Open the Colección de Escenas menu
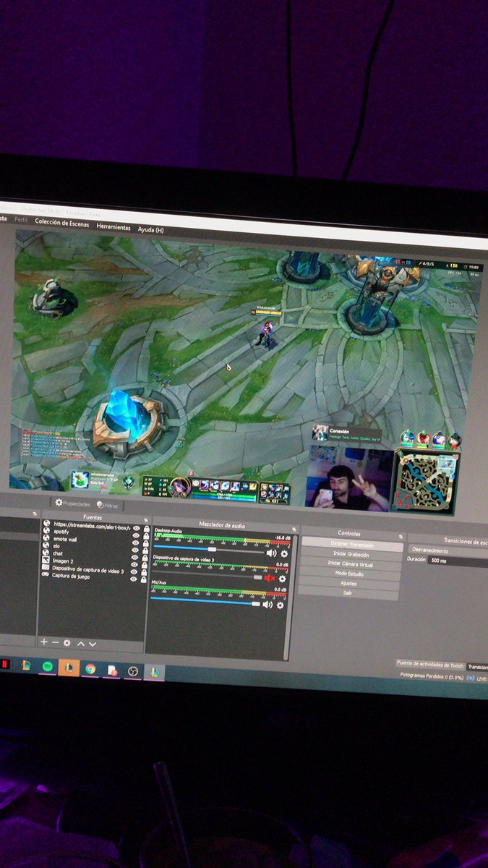Screen dimensions: 488x868 [61, 223]
